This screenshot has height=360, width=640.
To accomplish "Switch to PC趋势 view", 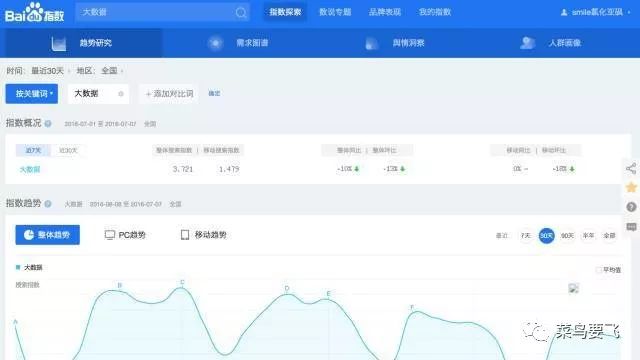I will (x=125, y=235).
